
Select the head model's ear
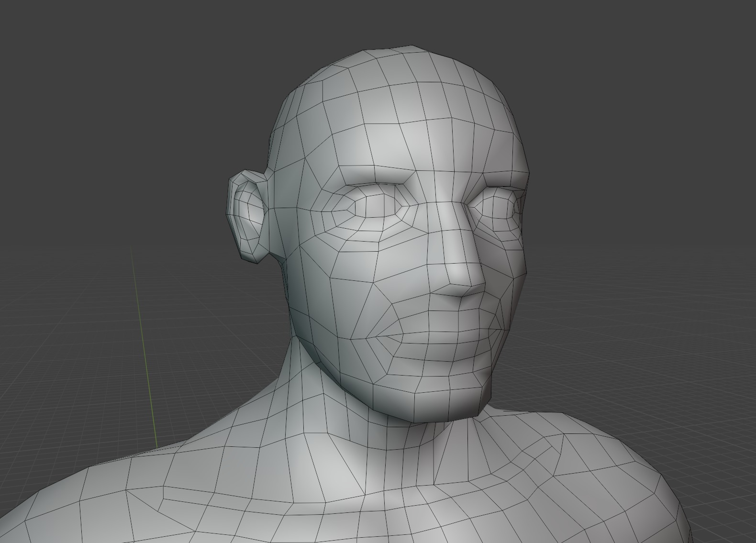[248, 216]
